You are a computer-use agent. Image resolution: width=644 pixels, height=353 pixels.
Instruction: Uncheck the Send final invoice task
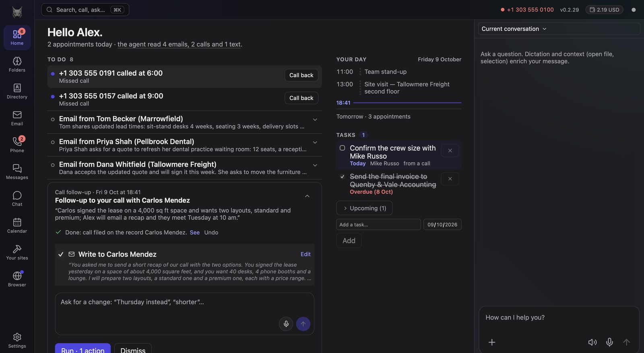[342, 176]
